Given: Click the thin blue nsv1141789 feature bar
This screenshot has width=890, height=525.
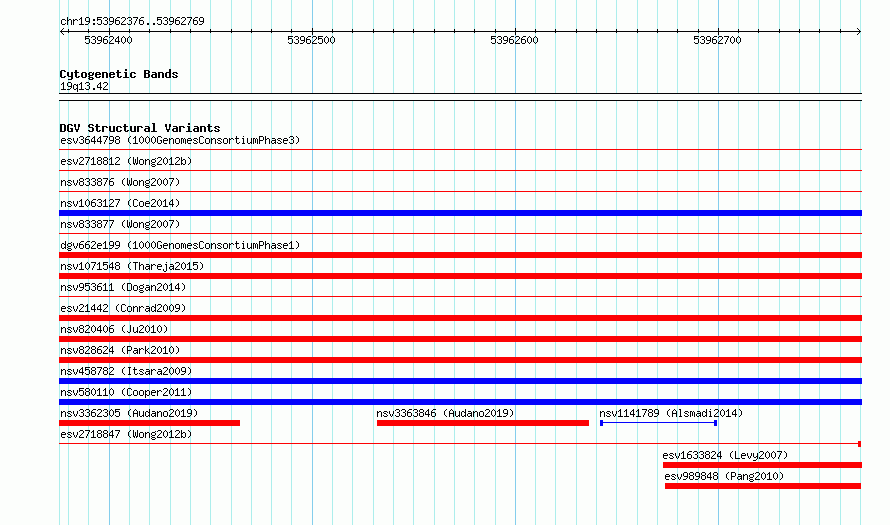Looking at the screenshot, I should tap(658, 423).
